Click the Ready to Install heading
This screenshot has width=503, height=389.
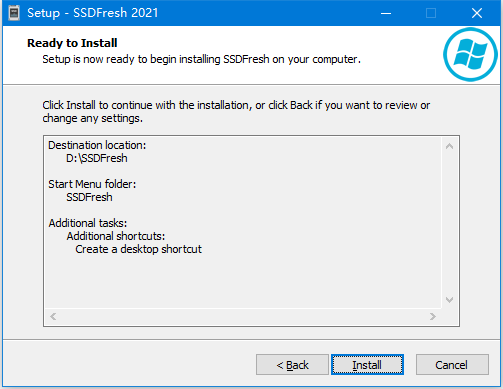click(x=72, y=43)
